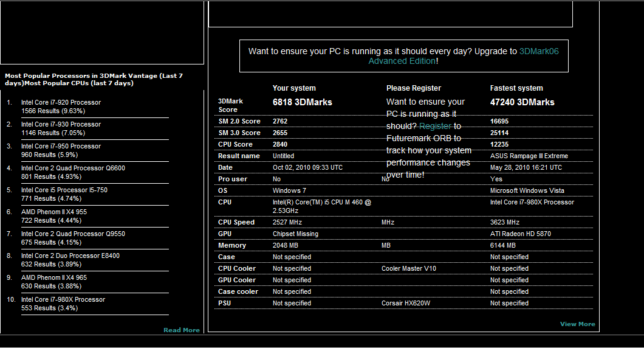This screenshot has height=348, width=644.
Task: Click the 3DMark Score row label
Action: tap(230, 105)
